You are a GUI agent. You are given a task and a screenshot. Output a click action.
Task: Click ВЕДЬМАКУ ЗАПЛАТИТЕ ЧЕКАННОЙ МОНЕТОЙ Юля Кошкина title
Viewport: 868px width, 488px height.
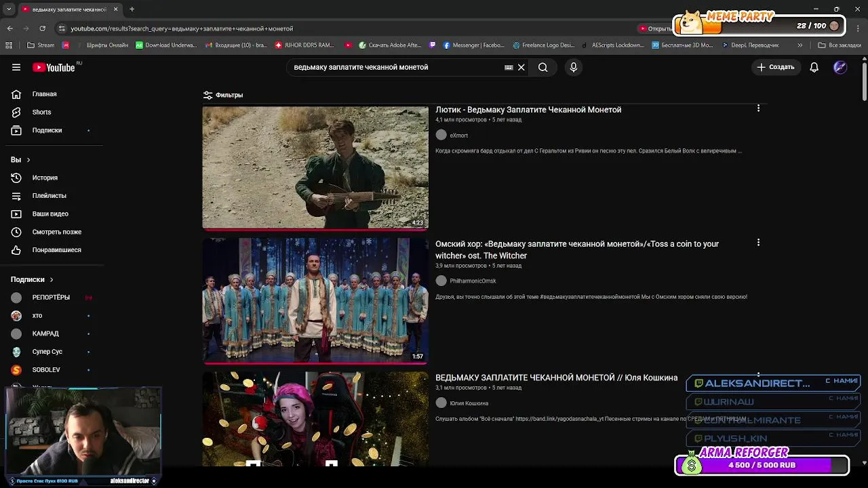click(556, 378)
